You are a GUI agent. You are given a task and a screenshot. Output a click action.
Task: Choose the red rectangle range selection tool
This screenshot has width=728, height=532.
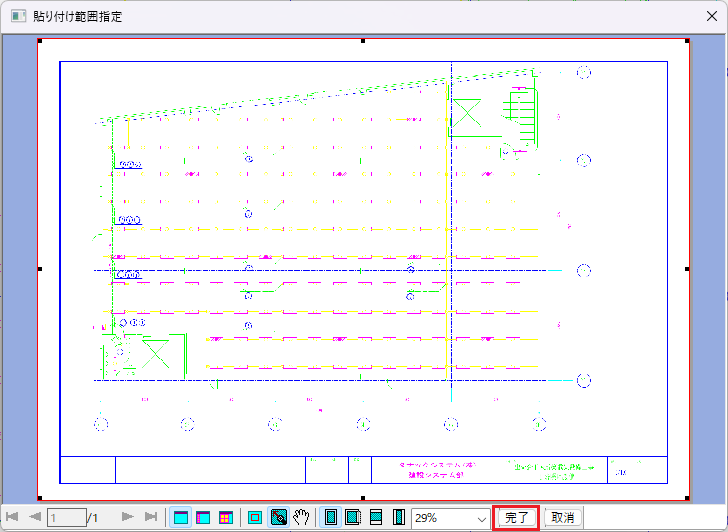[x=255, y=517]
